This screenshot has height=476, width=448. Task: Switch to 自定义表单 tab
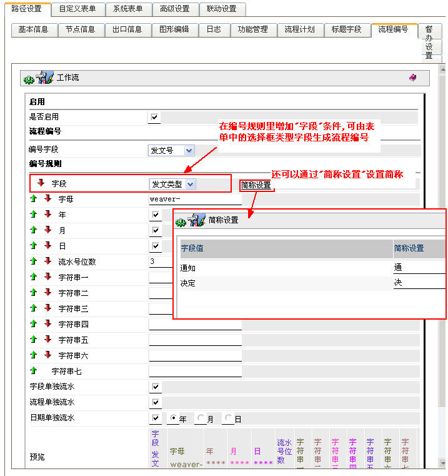coord(77,9)
